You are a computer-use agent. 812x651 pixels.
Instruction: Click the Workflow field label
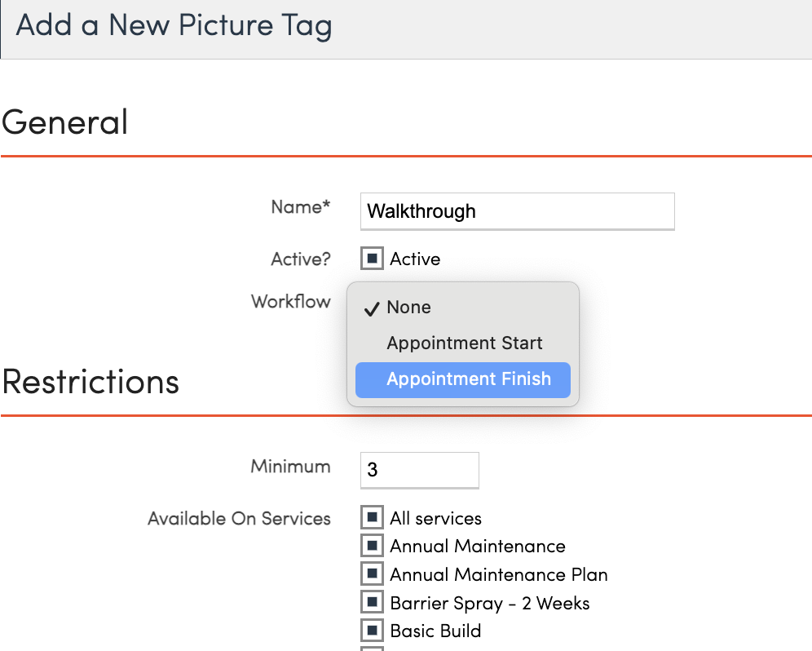point(291,301)
